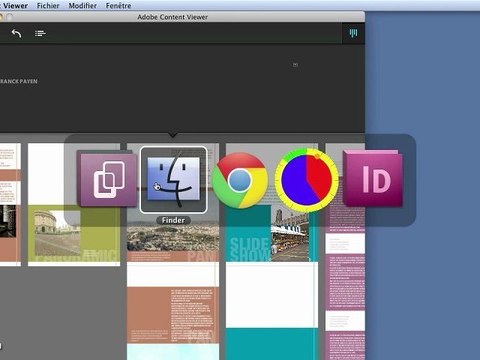Switch to Google Chrome in the app switcher

[x=240, y=180]
